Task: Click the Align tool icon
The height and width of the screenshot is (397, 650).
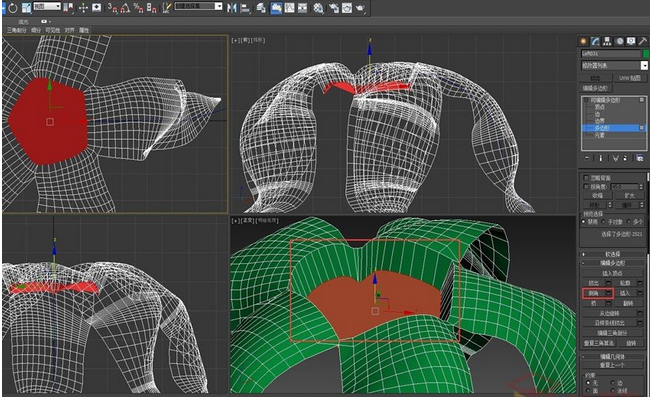Action: [x=245, y=7]
